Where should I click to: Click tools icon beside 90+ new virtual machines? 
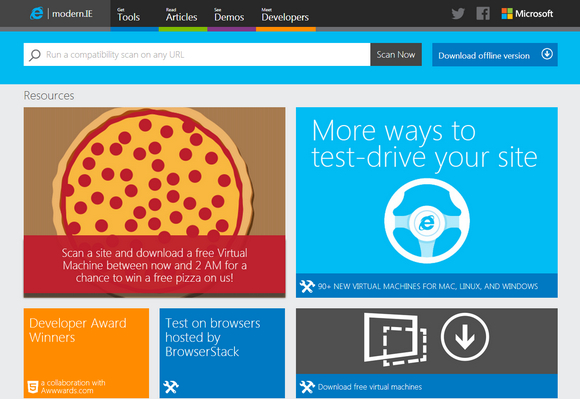pos(307,286)
